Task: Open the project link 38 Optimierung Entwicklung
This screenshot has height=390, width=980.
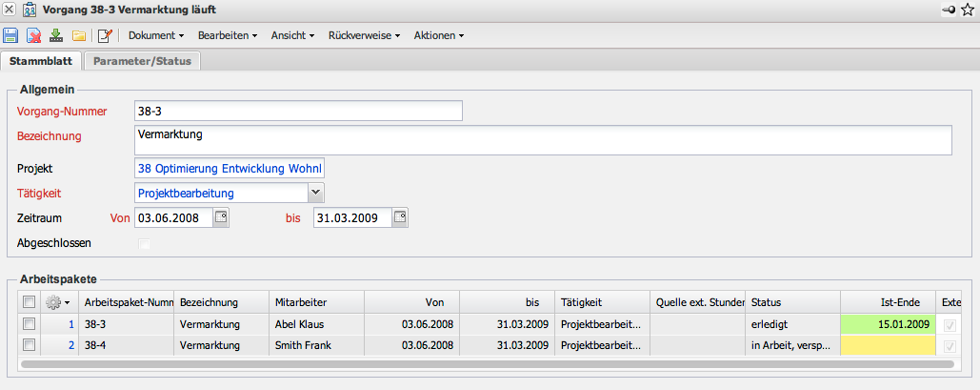Action: pyautogui.click(x=230, y=169)
